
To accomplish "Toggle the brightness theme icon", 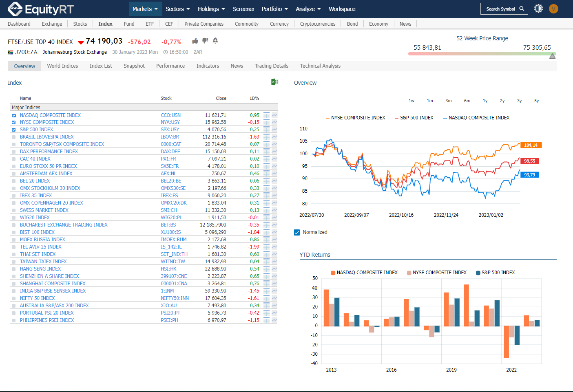I will point(538,9).
